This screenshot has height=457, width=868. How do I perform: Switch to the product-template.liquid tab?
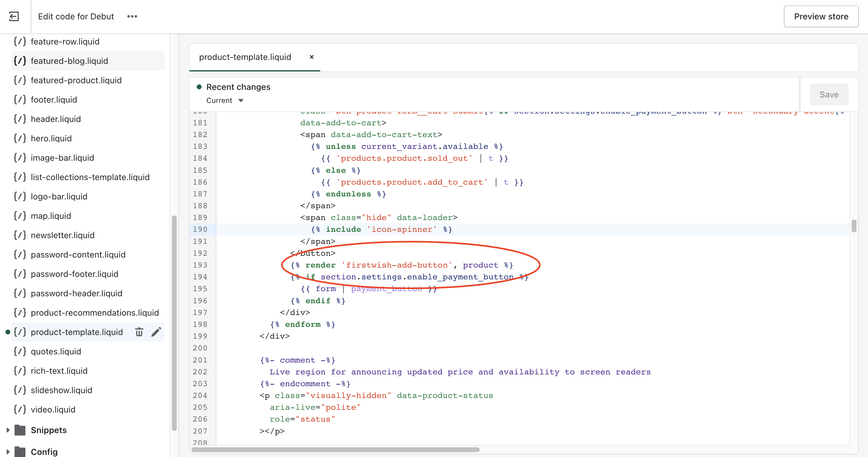pos(245,57)
